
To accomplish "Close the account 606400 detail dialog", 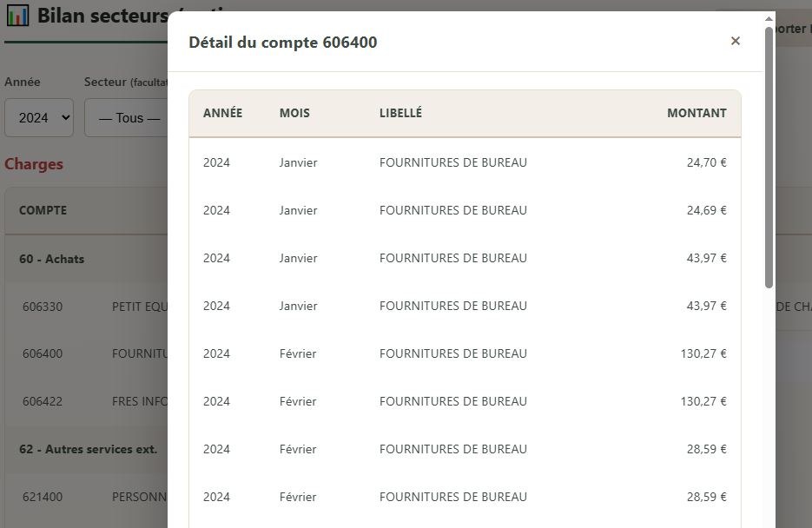I will coord(736,41).
